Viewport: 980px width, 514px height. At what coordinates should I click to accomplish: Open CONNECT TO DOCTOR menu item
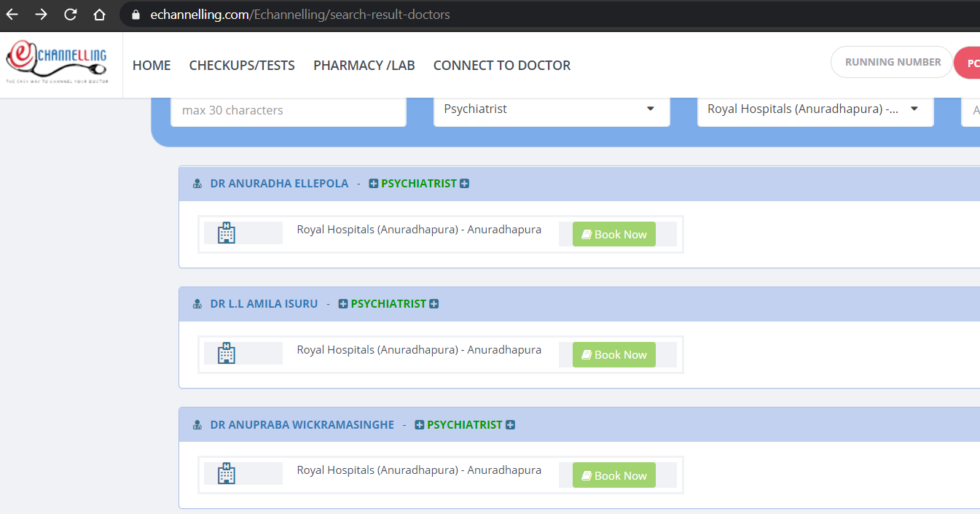coord(502,66)
